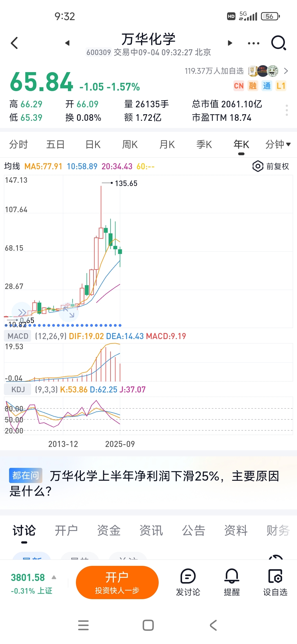Tap the K:53.86 KDJ value
The image size is (297, 644).
pyautogui.click(x=74, y=389)
